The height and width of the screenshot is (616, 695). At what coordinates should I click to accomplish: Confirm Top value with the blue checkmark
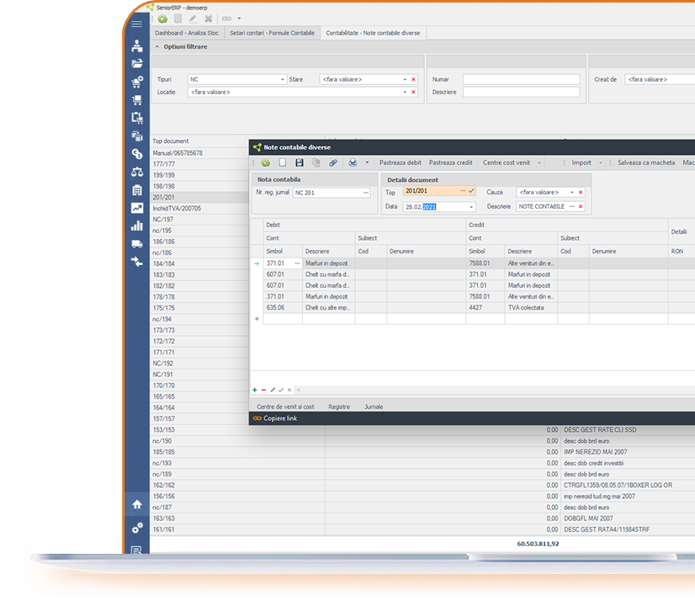click(472, 192)
